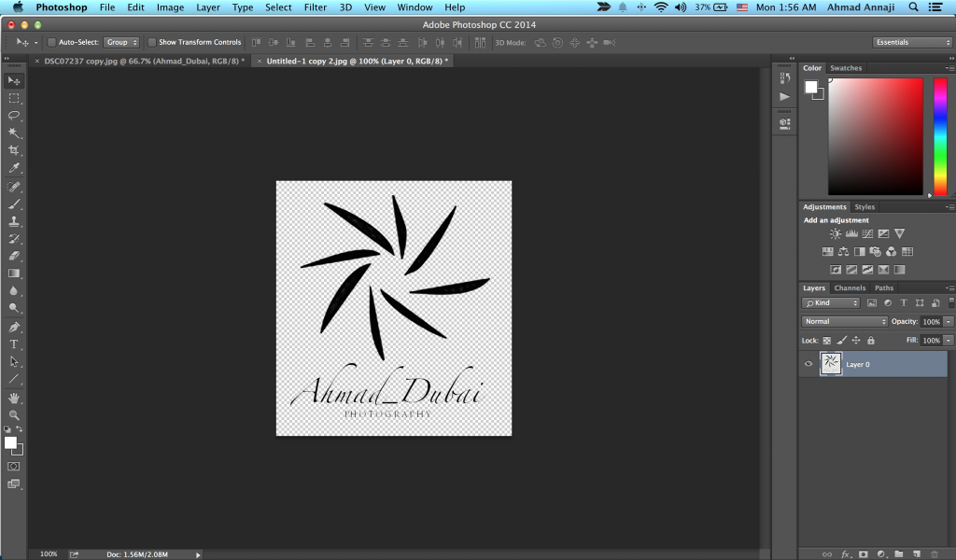The height and width of the screenshot is (560, 956).
Task: Select the Move tool
Action: [14, 80]
